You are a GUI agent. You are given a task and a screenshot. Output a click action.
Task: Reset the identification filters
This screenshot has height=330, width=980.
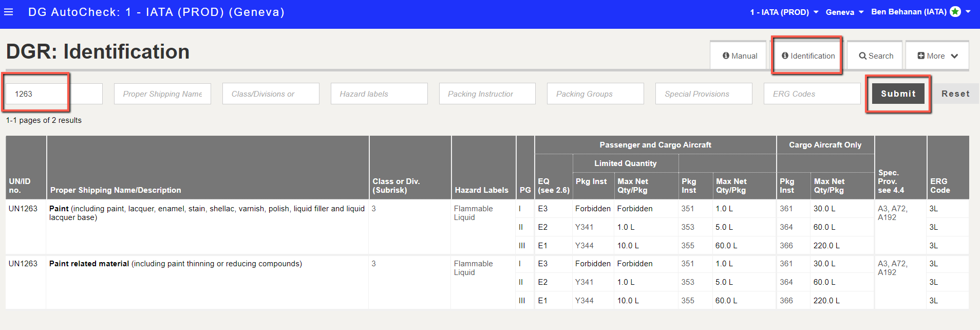[955, 94]
